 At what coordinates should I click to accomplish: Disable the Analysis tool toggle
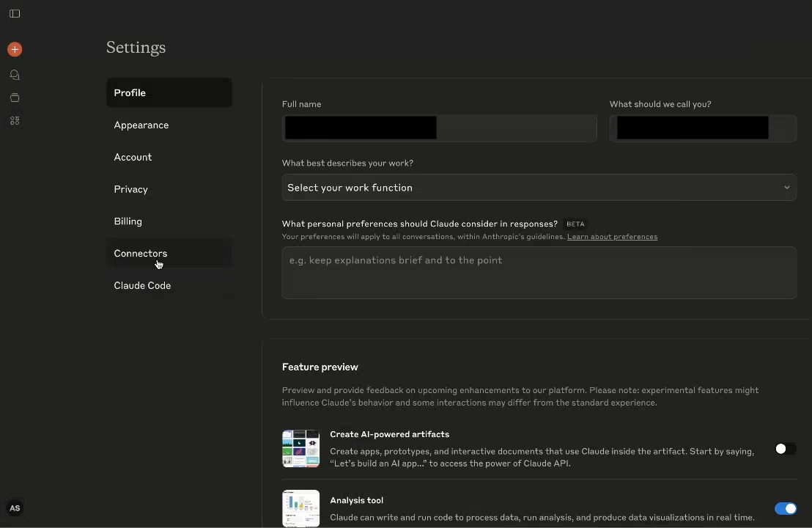(786, 508)
